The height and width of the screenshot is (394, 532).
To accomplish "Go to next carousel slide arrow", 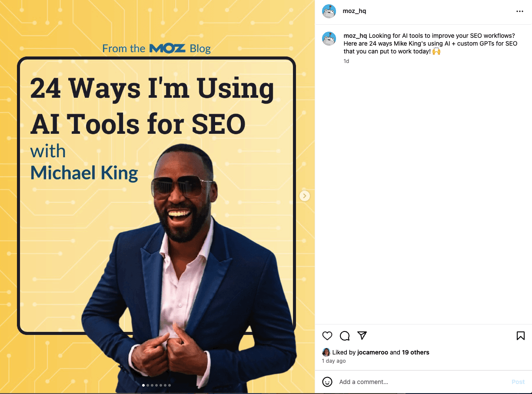I will click(305, 196).
